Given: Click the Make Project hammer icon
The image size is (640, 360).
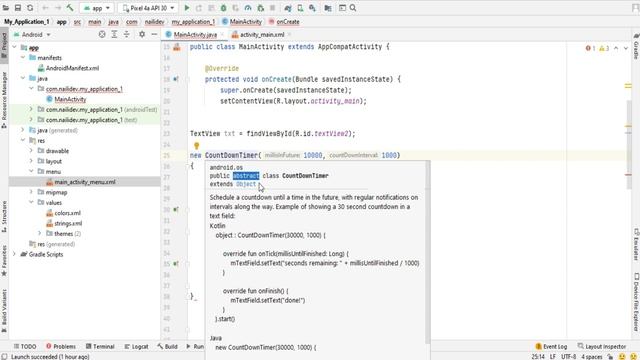Looking at the screenshot, I should pyautogui.click(x=70, y=8).
